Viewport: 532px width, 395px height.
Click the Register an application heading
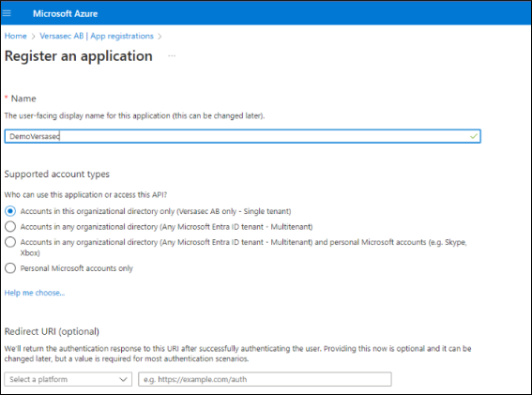(79, 56)
